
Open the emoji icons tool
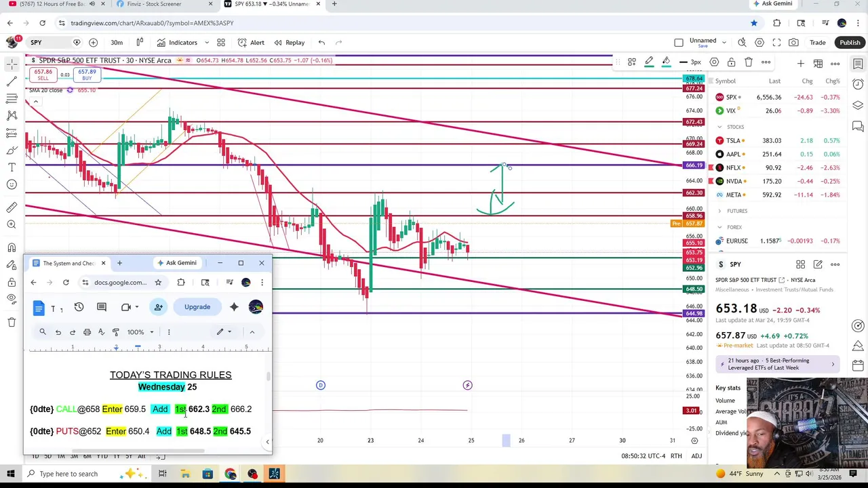tap(12, 184)
